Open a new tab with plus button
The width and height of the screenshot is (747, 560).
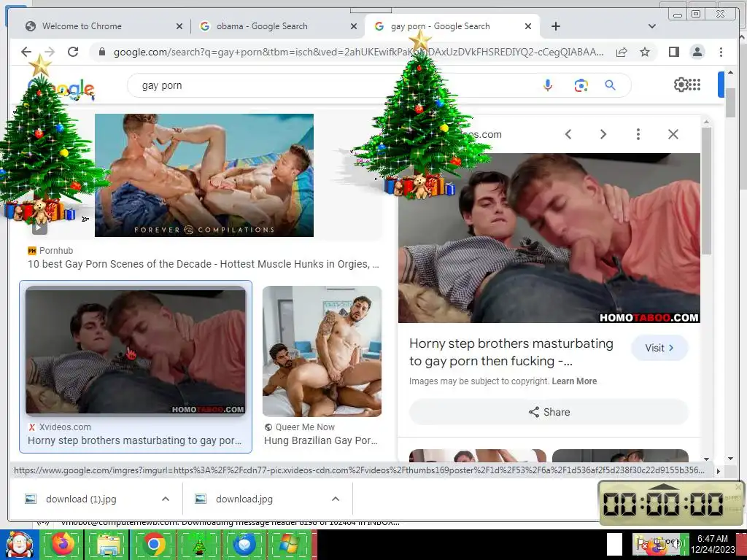[x=555, y=26]
